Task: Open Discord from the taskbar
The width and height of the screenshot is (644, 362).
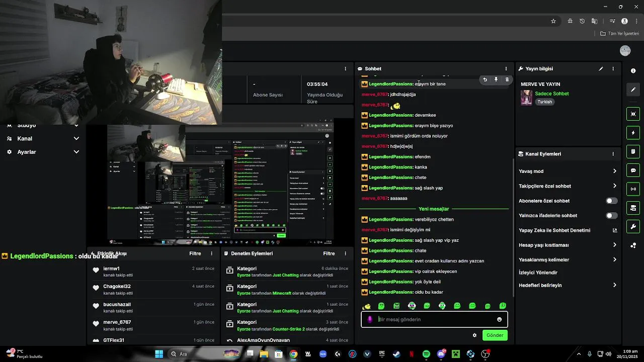Action: pyautogui.click(x=441, y=354)
